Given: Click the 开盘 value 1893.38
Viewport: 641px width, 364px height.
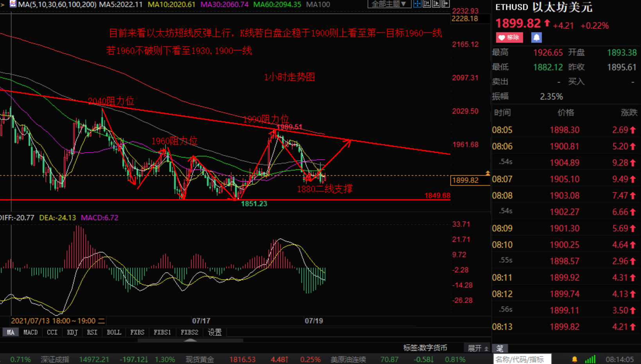Looking at the screenshot, I should [x=622, y=52].
